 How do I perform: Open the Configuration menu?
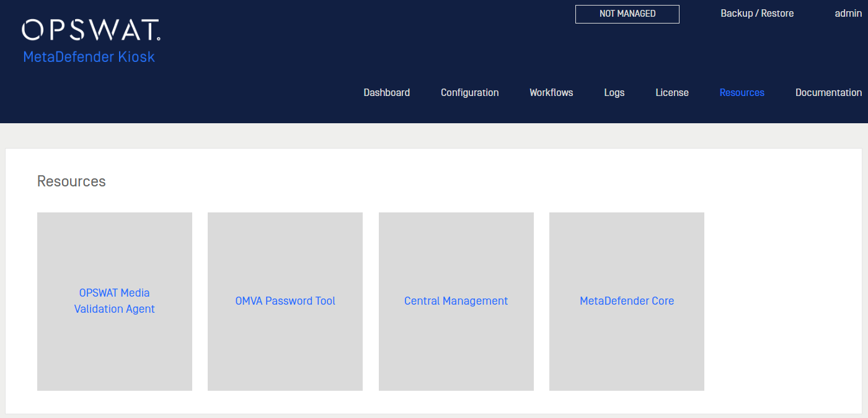(x=470, y=93)
